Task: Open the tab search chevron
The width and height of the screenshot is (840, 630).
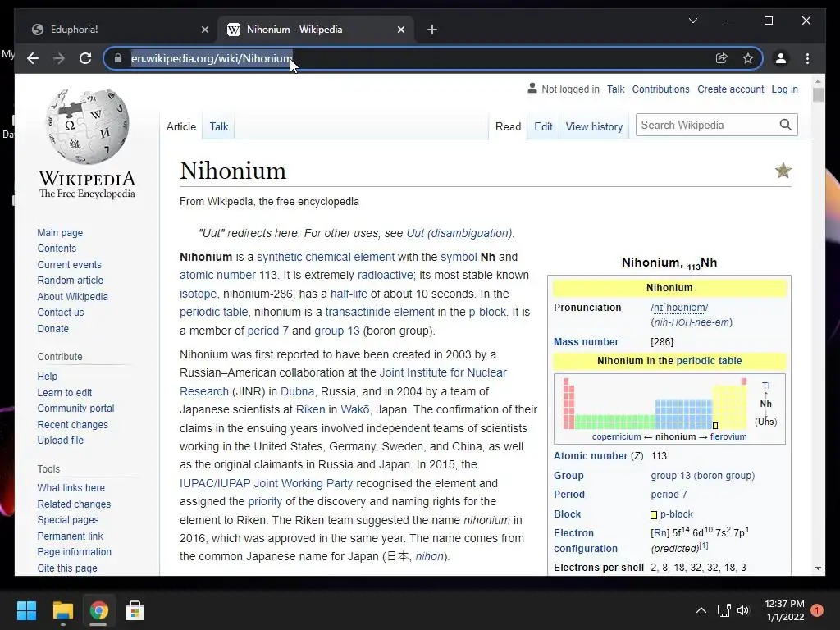Action: coord(693,21)
